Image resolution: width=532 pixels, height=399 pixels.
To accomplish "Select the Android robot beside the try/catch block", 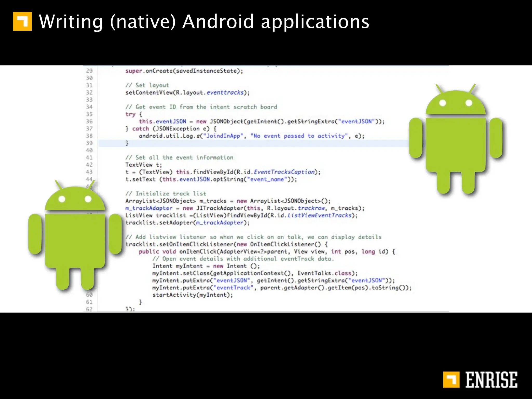I will pyautogui.click(x=456, y=139).
